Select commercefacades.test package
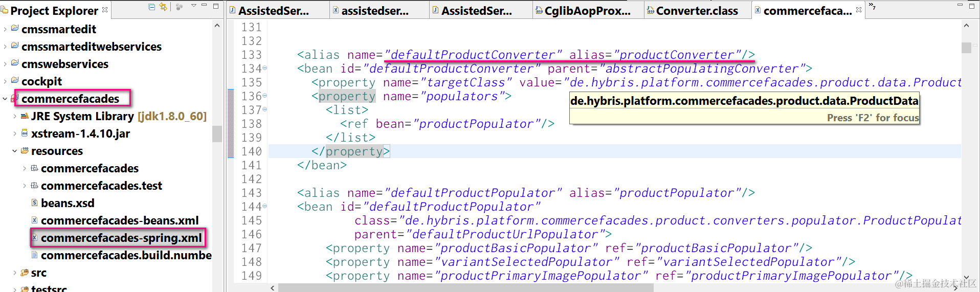 101,186
